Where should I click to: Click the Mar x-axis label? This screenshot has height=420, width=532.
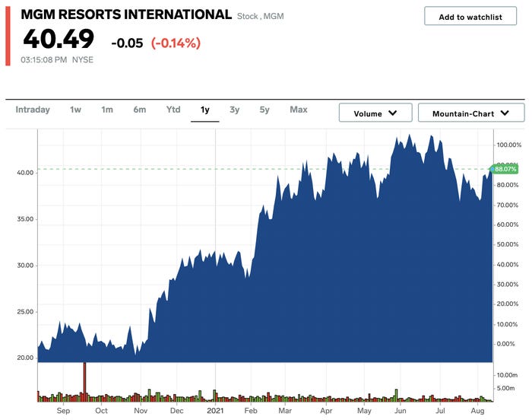point(285,410)
